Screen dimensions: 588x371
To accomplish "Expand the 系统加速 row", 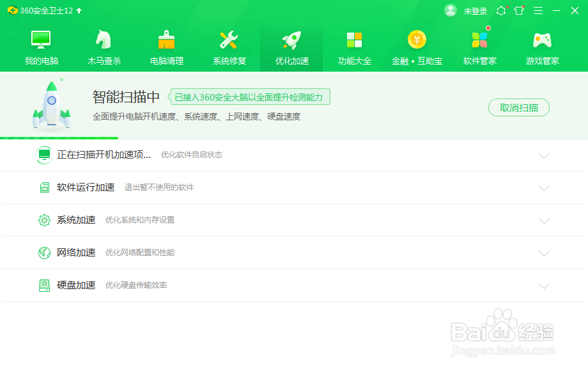I will pyautogui.click(x=544, y=220).
